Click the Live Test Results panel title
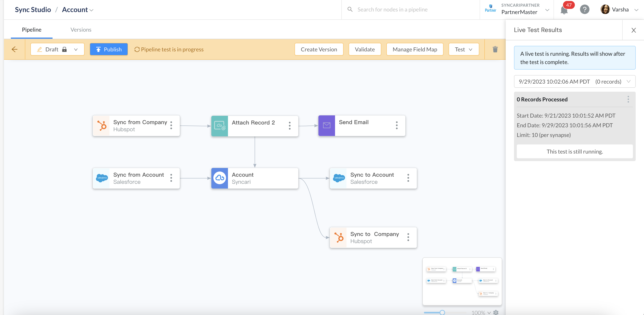 (538, 30)
